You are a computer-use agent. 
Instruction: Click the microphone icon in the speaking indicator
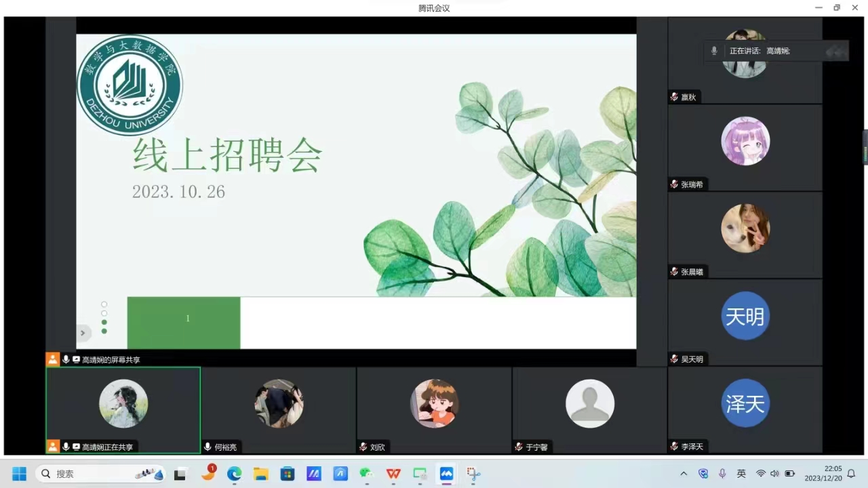[x=714, y=51]
